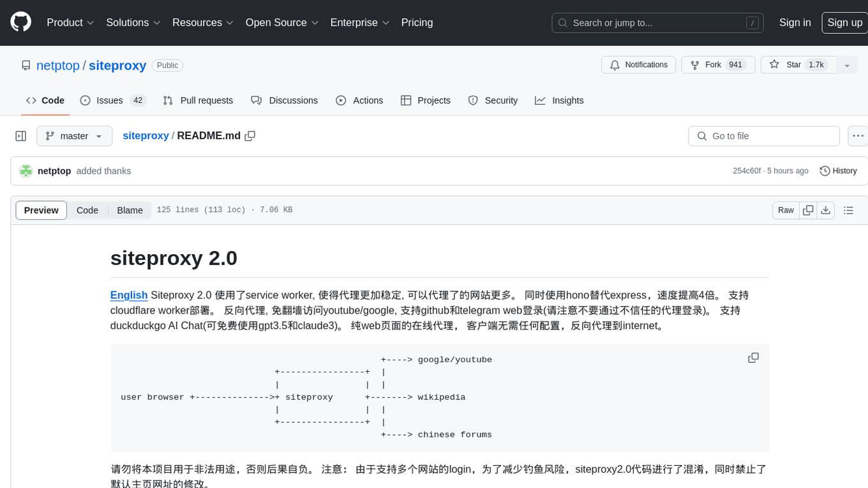
Task: Copy the raw file contents
Action: pyautogui.click(x=808, y=210)
